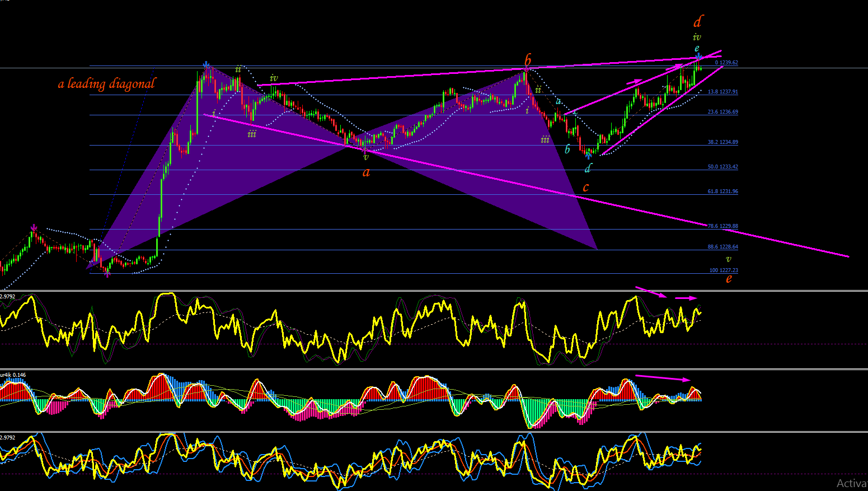Click the green "v" label above red "e"
This screenshot has height=491, width=868.
click(x=728, y=259)
